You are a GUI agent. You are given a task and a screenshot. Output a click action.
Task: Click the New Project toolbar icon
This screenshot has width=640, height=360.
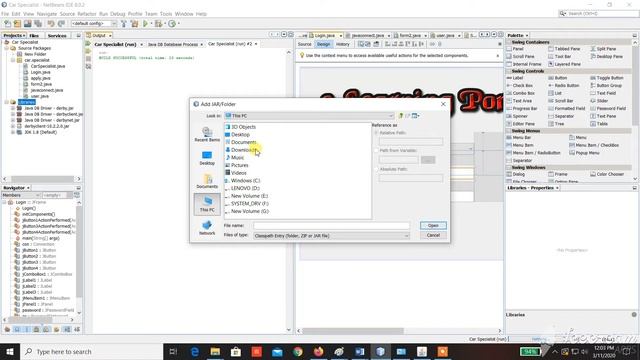[17, 24]
